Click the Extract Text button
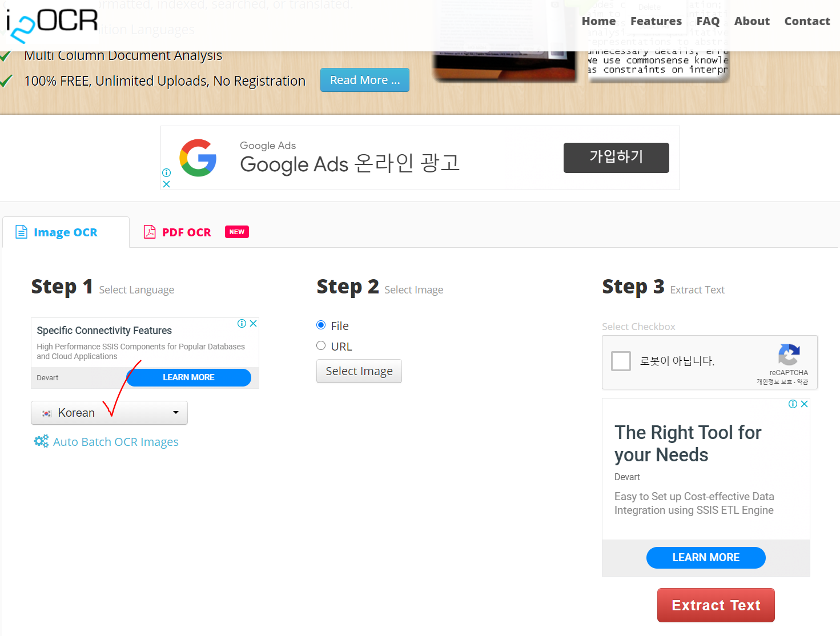840x636 pixels. (716, 605)
